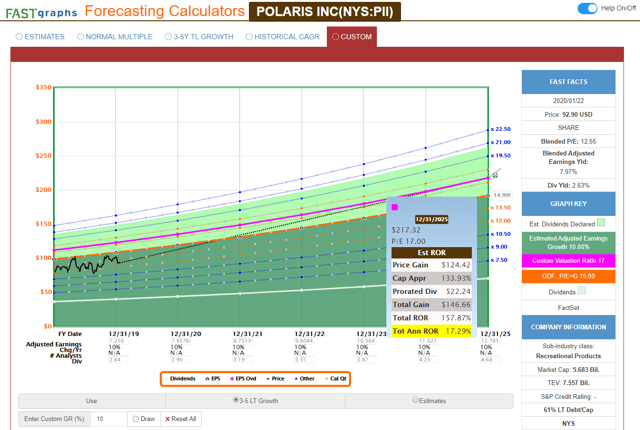Click the Reset All button
Screen dimensions: 640x430
pos(181,419)
